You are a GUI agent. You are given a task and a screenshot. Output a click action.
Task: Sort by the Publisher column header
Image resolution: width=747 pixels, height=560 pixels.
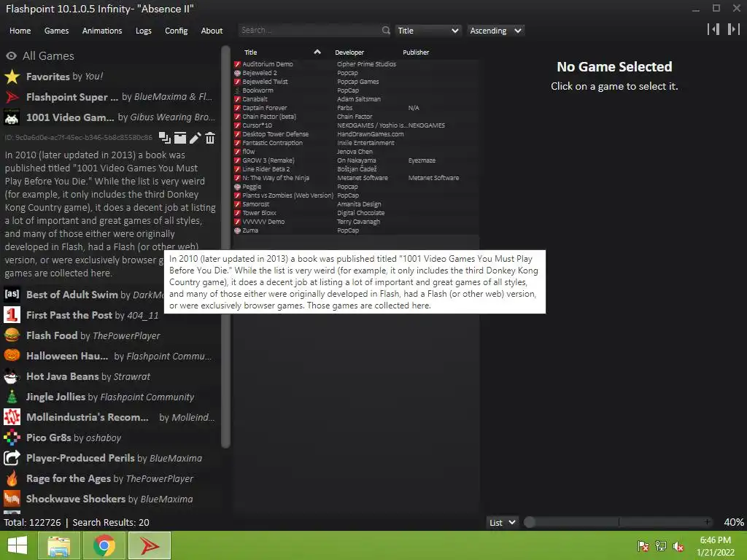[x=416, y=52]
